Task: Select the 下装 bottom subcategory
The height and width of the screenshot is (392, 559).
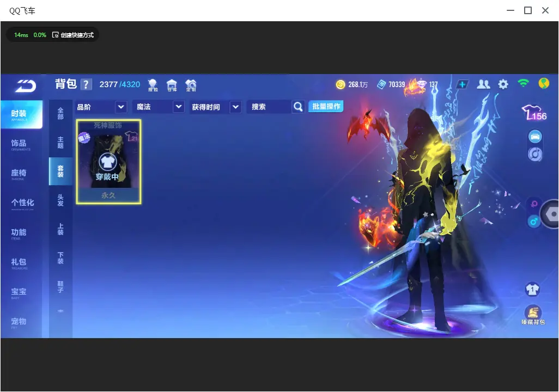Action: click(x=60, y=258)
